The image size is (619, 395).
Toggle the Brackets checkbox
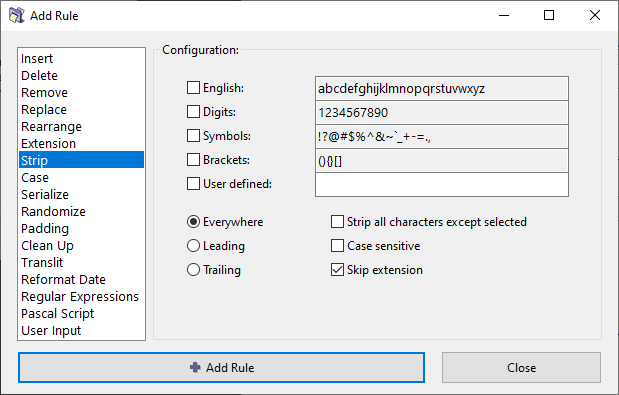point(193,160)
